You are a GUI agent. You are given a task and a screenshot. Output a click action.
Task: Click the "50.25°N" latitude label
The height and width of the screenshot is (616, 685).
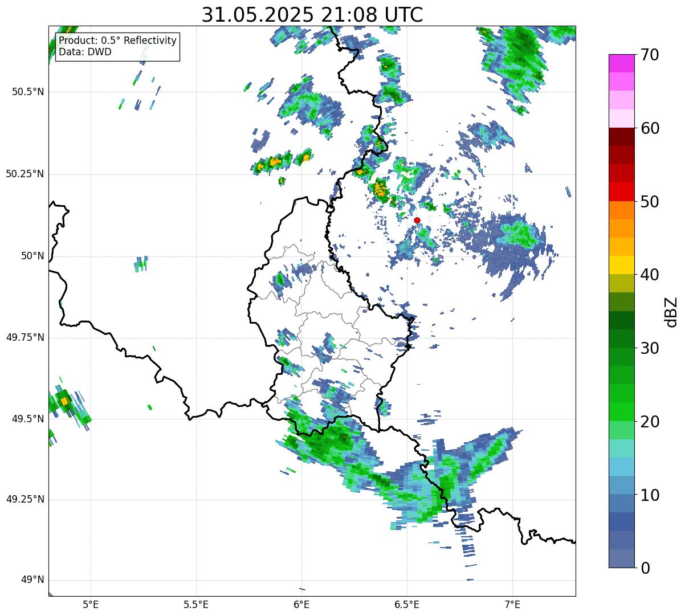[x=25, y=174]
